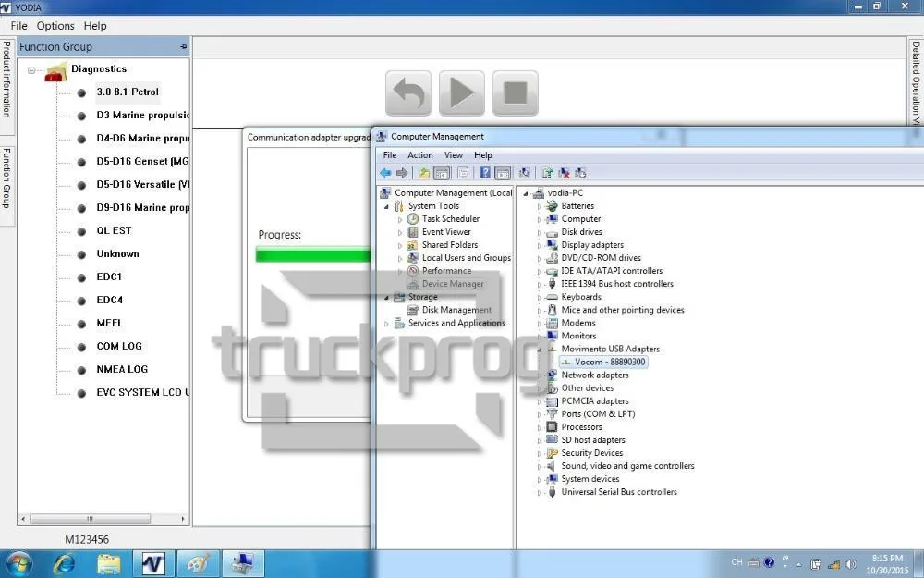Select Event Viewer in the tree
924x578 pixels.
(446, 232)
